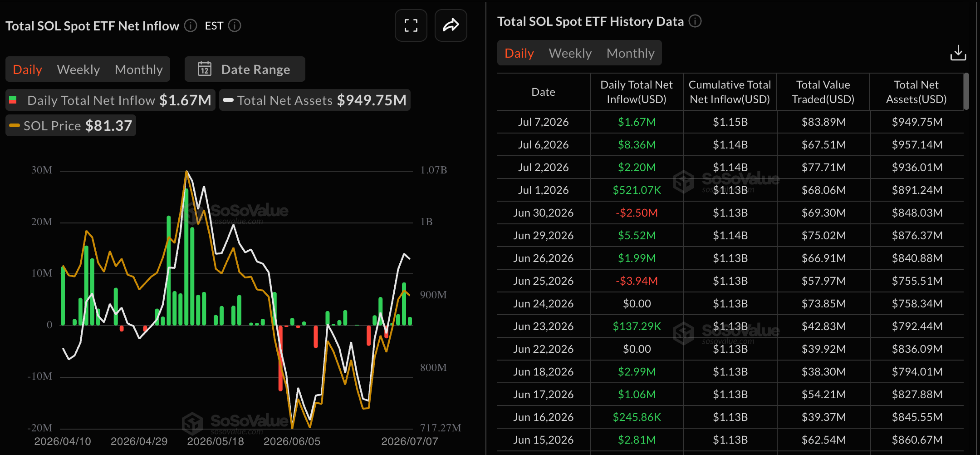Click the -$2.50M outflow value

(637, 213)
